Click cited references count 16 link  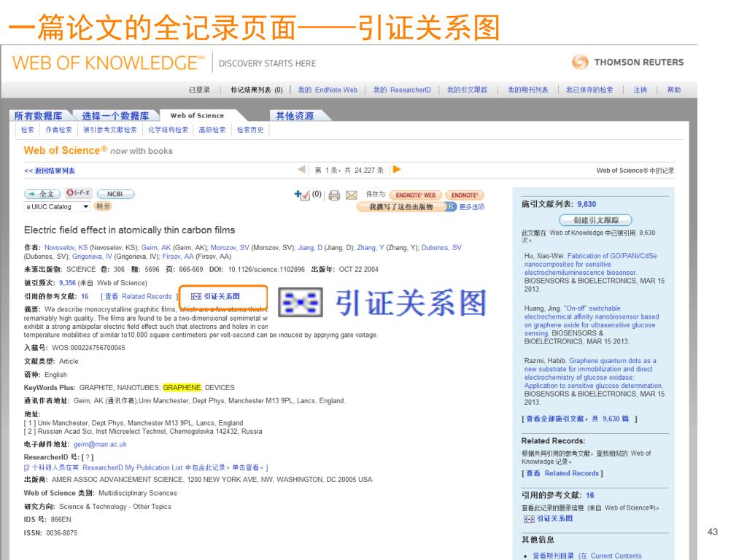pos(85,296)
